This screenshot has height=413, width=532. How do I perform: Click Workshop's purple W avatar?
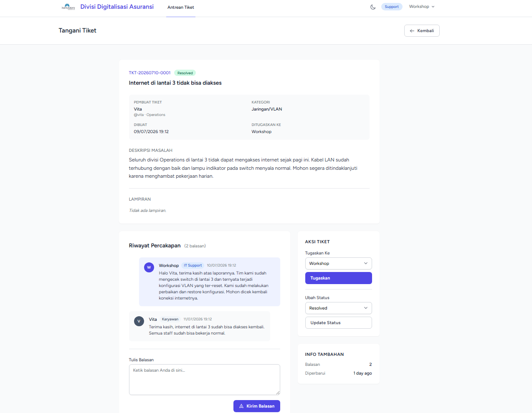click(x=149, y=267)
